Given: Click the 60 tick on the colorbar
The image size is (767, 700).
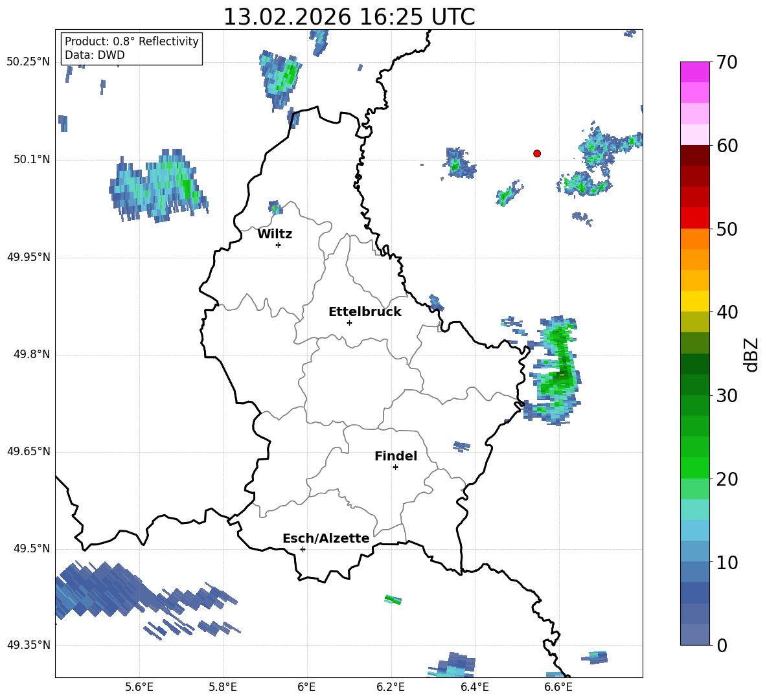Looking at the screenshot, I should 727,146.
